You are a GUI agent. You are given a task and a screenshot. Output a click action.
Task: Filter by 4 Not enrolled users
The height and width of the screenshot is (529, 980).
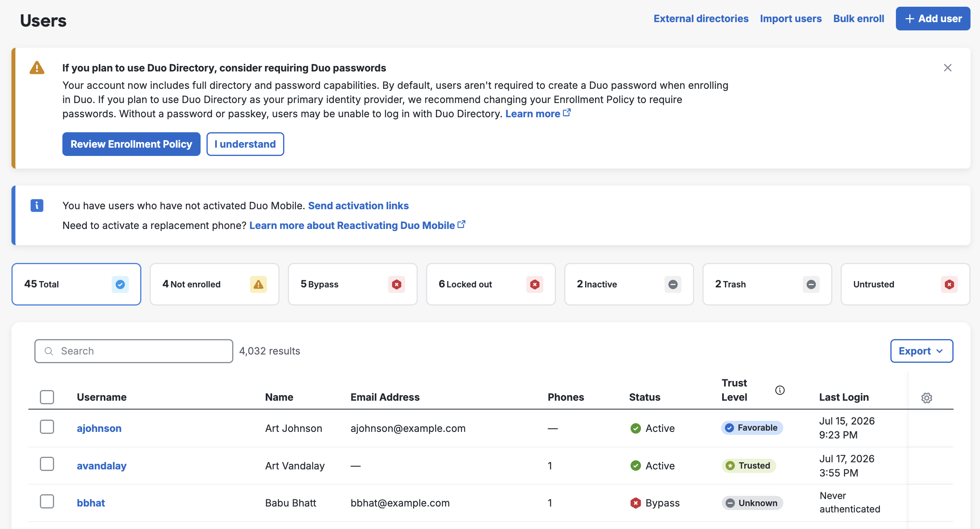tap(214, 284)
